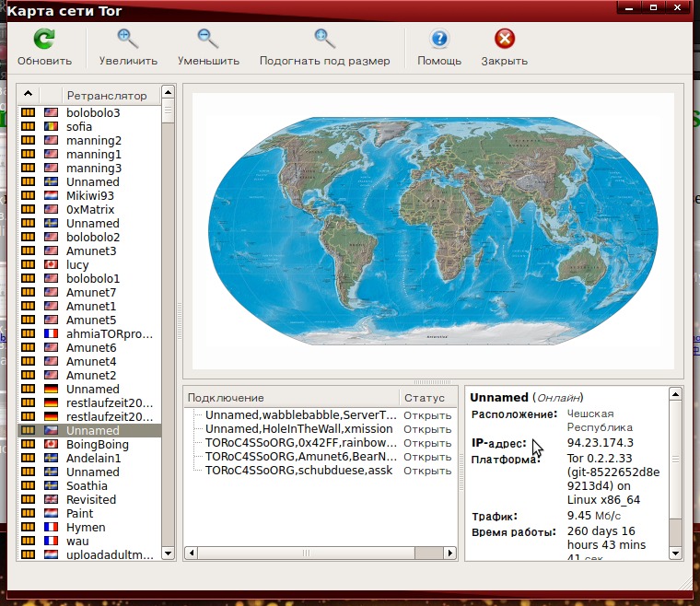Select relay bolobolo2
Screen dimensions: 700x606
click(89, 237)
